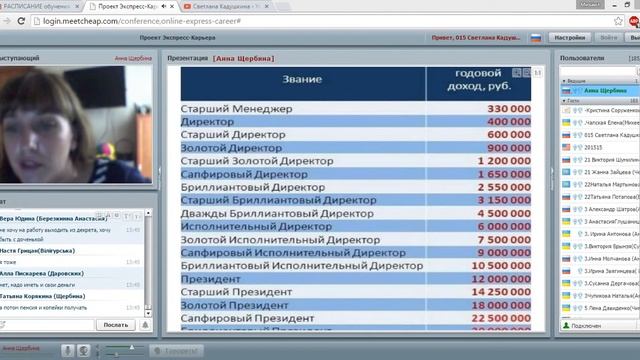Select user Кристина Соруженко
The width and height of the screenshot is (640, 360).
coord(600,110)
